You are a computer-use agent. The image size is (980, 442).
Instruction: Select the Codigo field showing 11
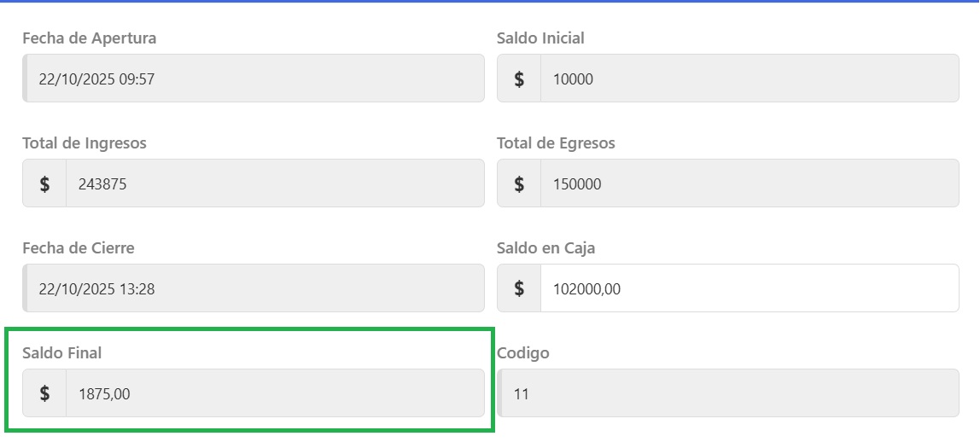tap(727, 393)
